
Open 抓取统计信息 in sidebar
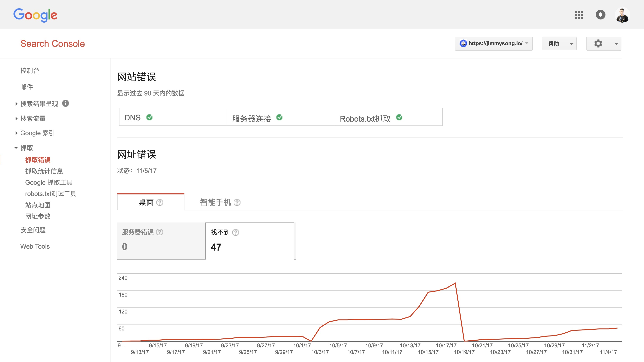coord(44,171)
